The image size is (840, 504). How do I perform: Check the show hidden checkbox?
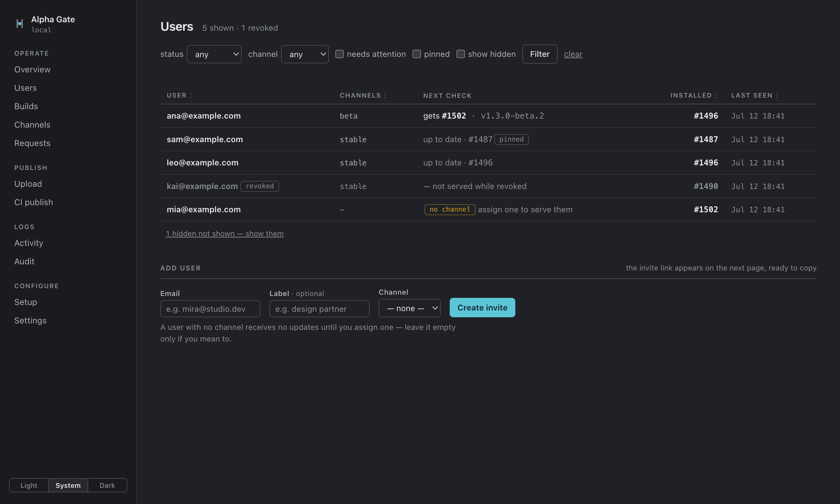460,54
